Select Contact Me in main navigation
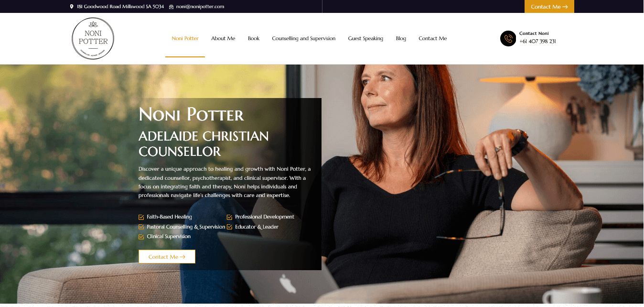Screen dimensions: 644x307 coord(433,38)
